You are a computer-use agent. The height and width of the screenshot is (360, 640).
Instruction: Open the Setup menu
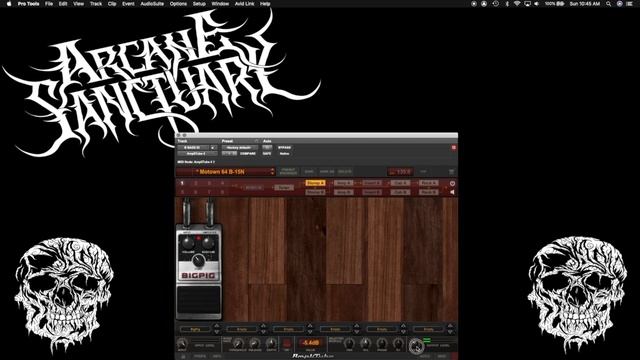199,4
